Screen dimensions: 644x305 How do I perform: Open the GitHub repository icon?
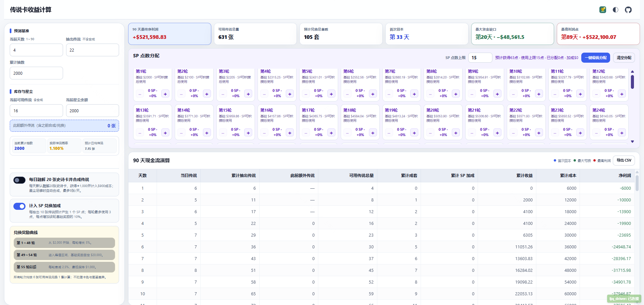pyautogui.click(x=628, y=10)
